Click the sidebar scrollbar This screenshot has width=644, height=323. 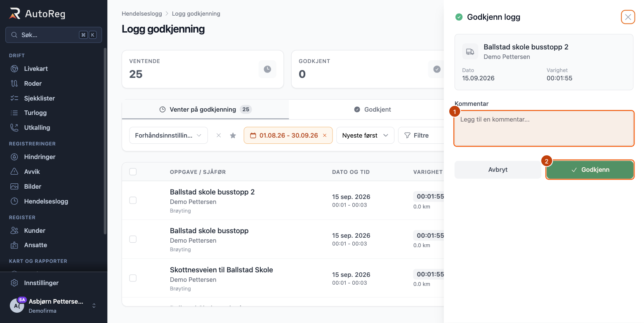click(105, 141)
